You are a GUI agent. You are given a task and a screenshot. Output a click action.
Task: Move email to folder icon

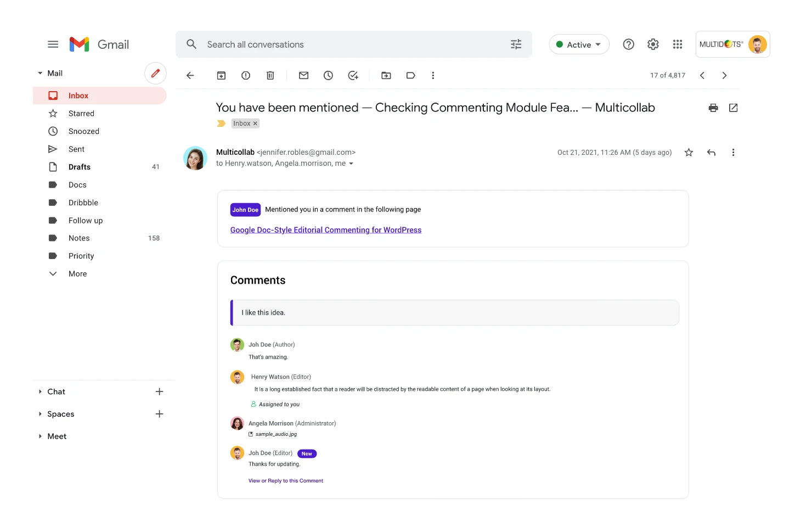[x=386, y=76]
